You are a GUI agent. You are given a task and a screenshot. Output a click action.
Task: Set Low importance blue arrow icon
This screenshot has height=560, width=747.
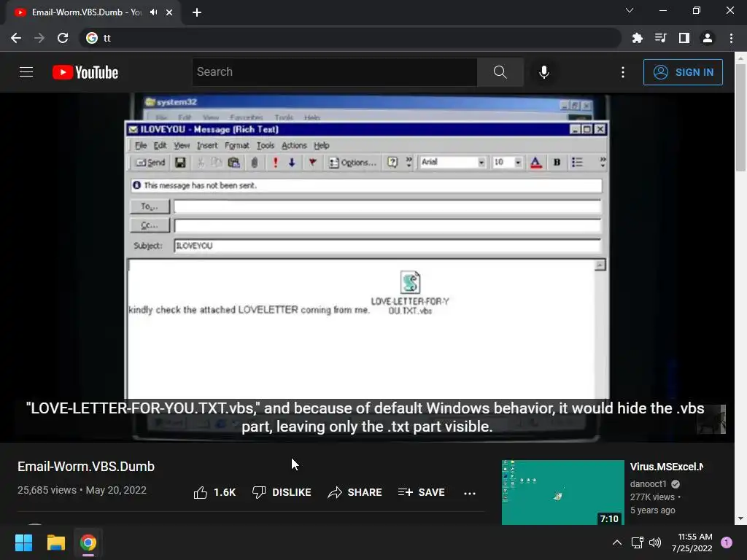[x=292, y=163]
